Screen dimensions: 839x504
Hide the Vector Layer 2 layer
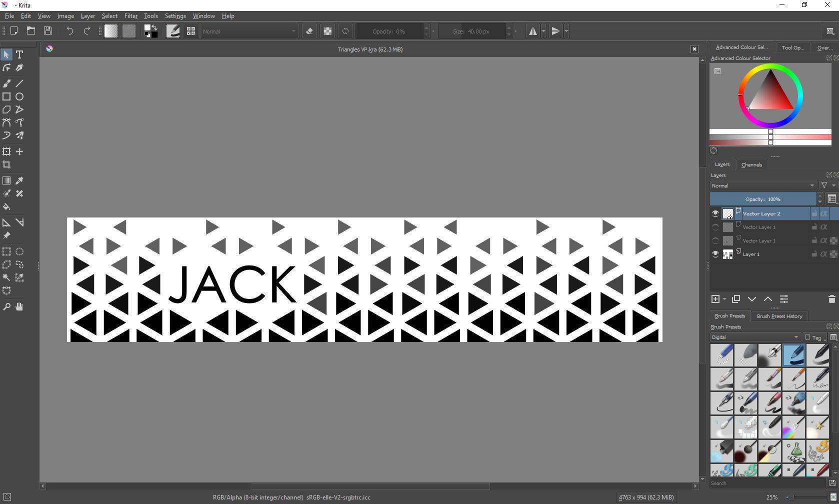pyautogui.click(x=715, y=213)
